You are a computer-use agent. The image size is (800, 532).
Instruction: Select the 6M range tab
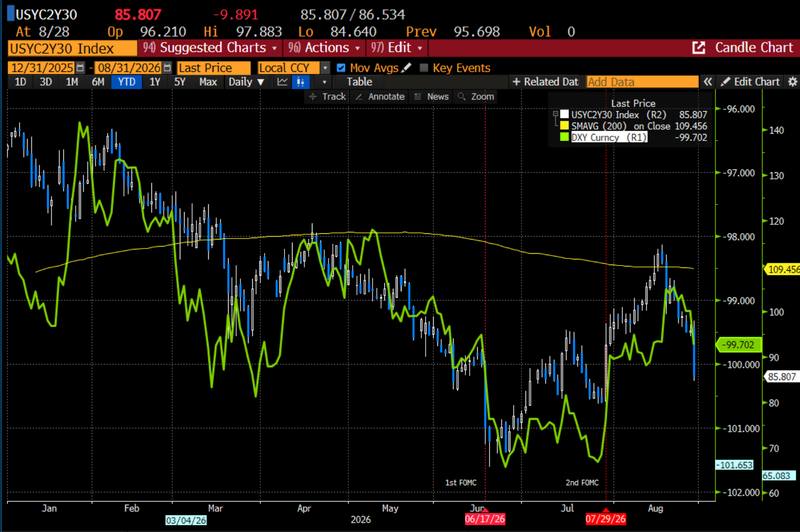[98, 82]
